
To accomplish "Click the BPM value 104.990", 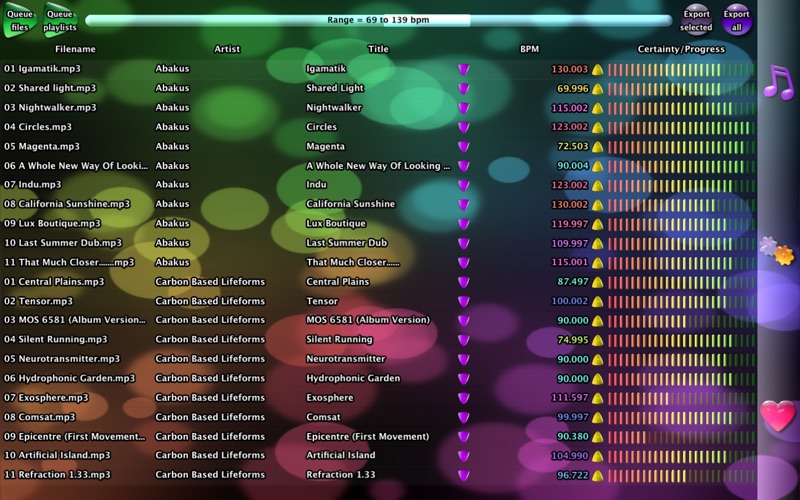I will click(x=569, y=456).
